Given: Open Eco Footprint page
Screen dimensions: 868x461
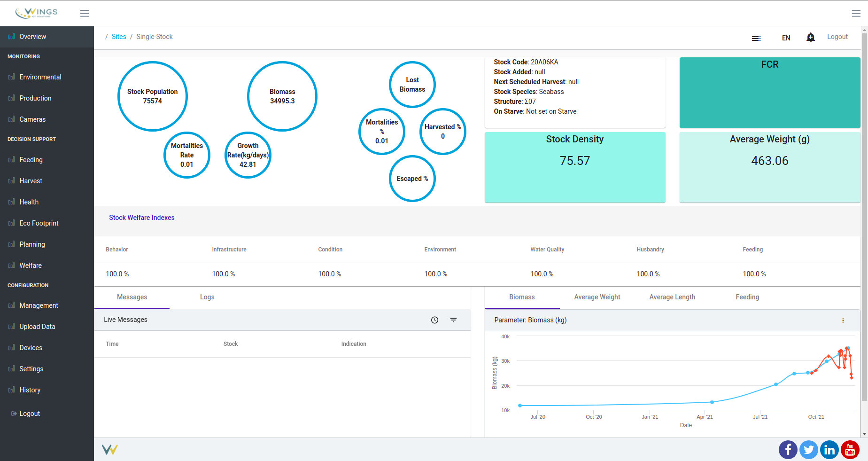Looking at the screenshot, I should click(47, 223).
